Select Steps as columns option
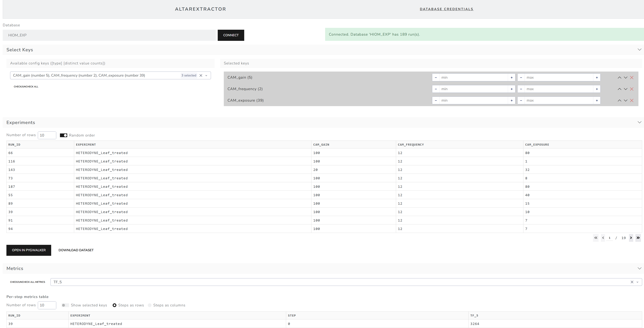Viewport: 644px width, 328px height. pos(149,305)
